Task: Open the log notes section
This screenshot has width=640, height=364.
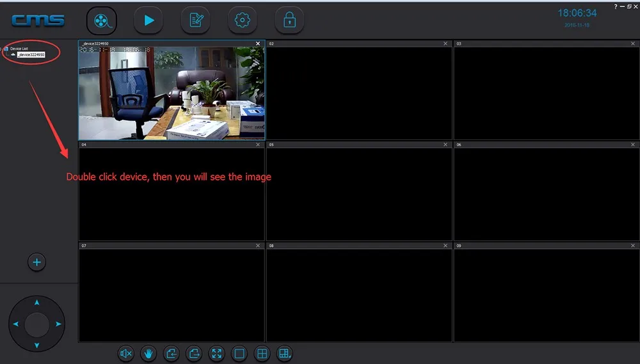Action: (x=195, y=20)
